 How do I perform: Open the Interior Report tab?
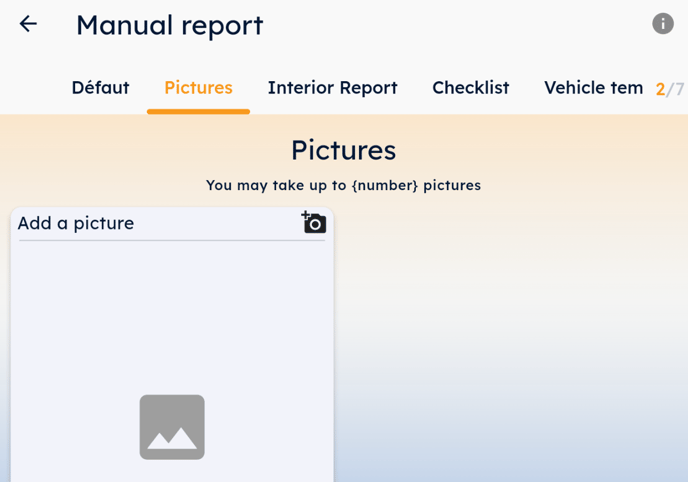[x=333, y=88]
